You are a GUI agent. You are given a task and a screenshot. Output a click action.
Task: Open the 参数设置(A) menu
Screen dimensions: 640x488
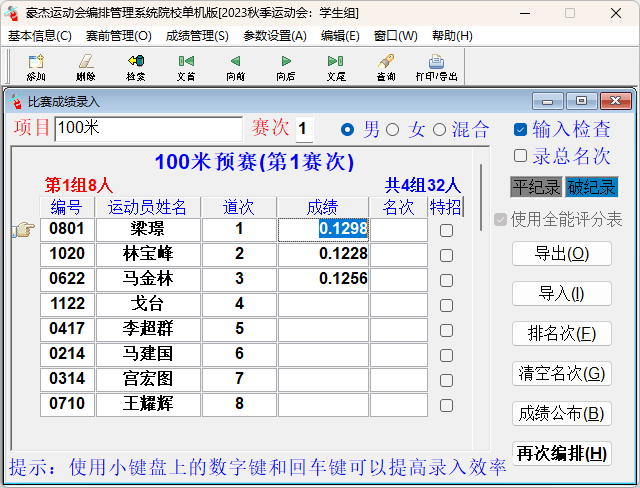coord(275,36)
